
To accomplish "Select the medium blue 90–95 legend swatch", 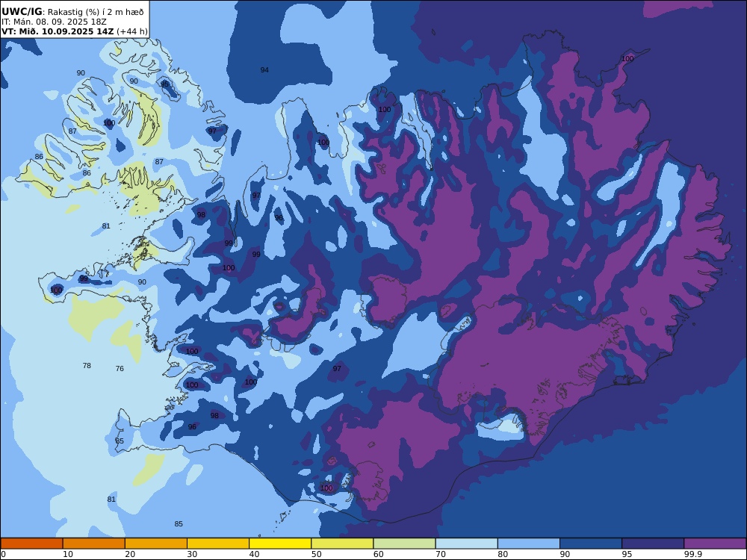I will tap(591, 544).
